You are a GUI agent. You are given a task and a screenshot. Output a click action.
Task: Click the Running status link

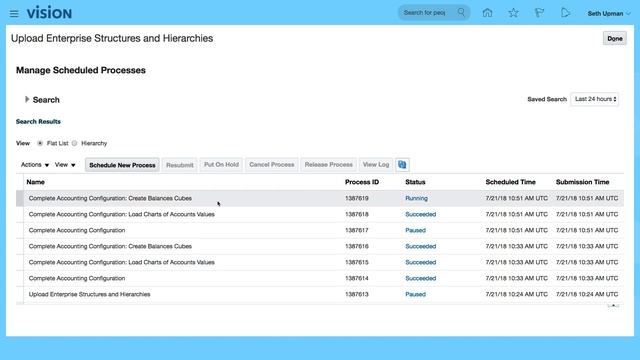(416, 198)
